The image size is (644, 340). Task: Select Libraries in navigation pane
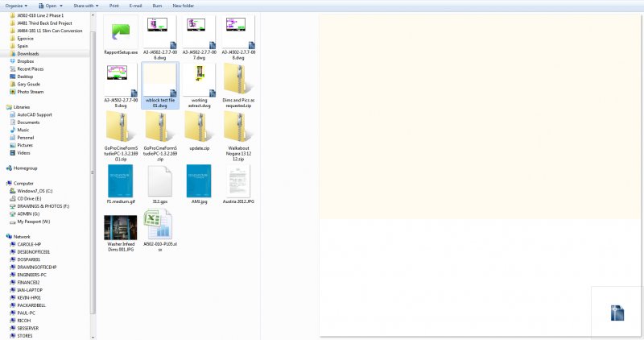22,107
